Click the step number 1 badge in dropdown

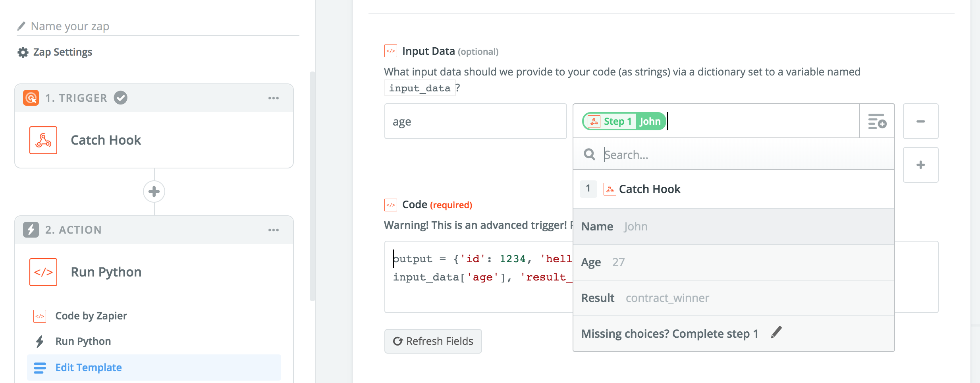click(x=588, y=189)
